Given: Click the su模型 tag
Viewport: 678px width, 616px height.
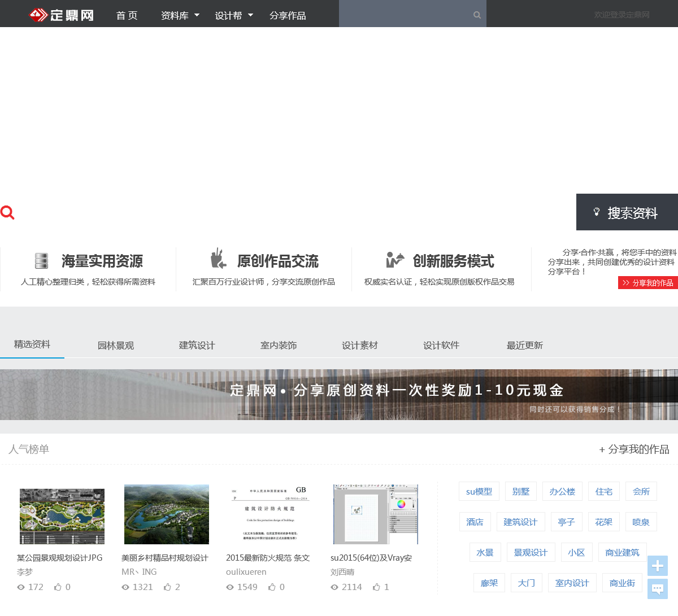Looking at the screenshot, I should (479, 491).
